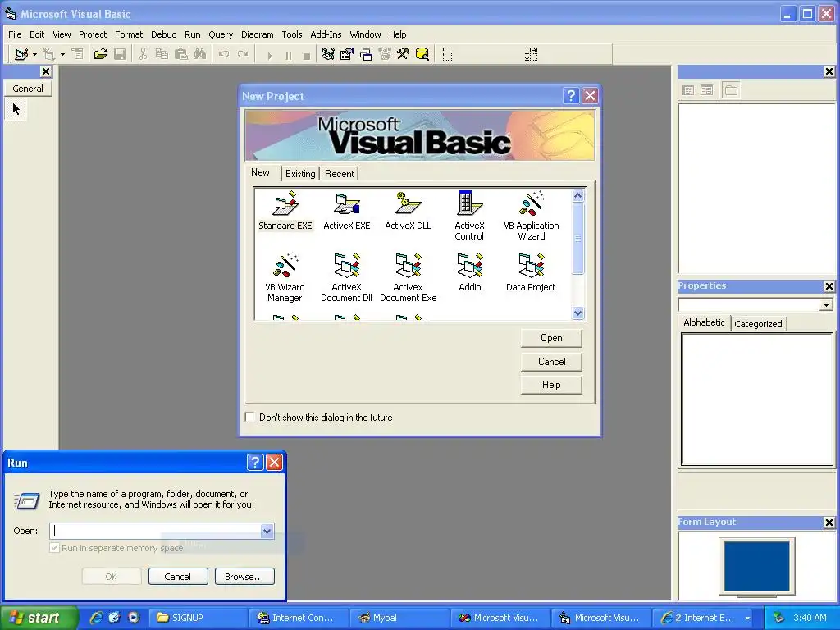Click the Redo toolbar icon
This screenshot has height=630, width=840.
pos(243,54)
